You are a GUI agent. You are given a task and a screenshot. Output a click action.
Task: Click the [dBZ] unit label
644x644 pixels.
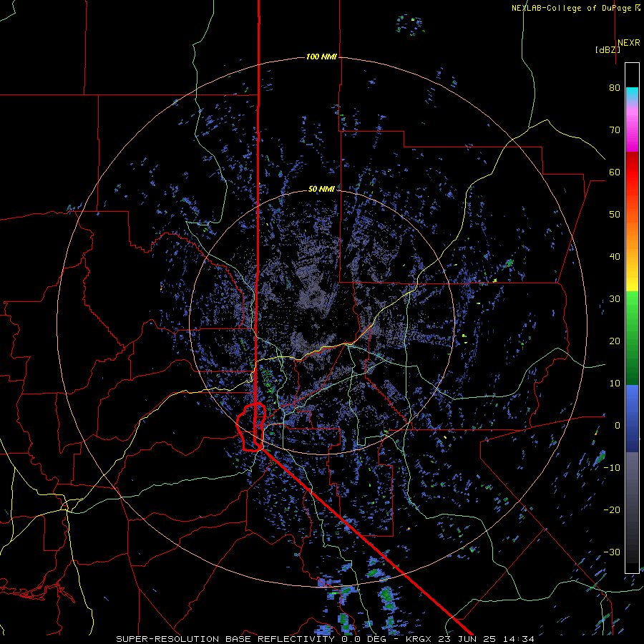(608, 50)
